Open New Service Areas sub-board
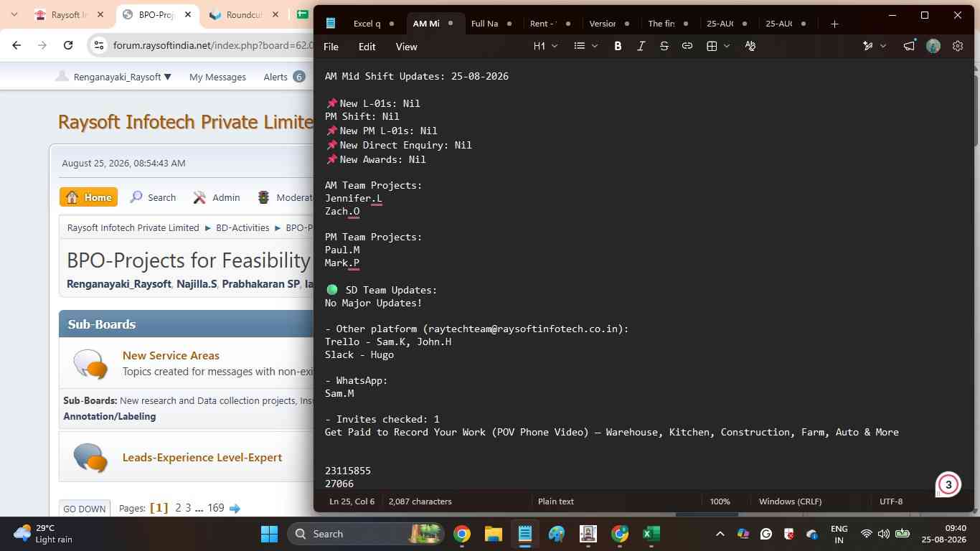 click(x=171, y=355)
